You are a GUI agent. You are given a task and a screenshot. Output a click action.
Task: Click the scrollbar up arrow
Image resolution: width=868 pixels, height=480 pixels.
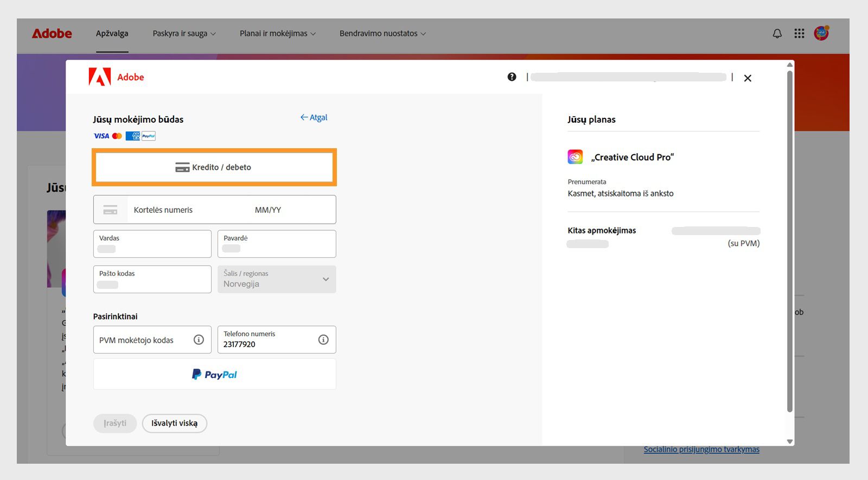pyautogui.click(x=790, y=65)
